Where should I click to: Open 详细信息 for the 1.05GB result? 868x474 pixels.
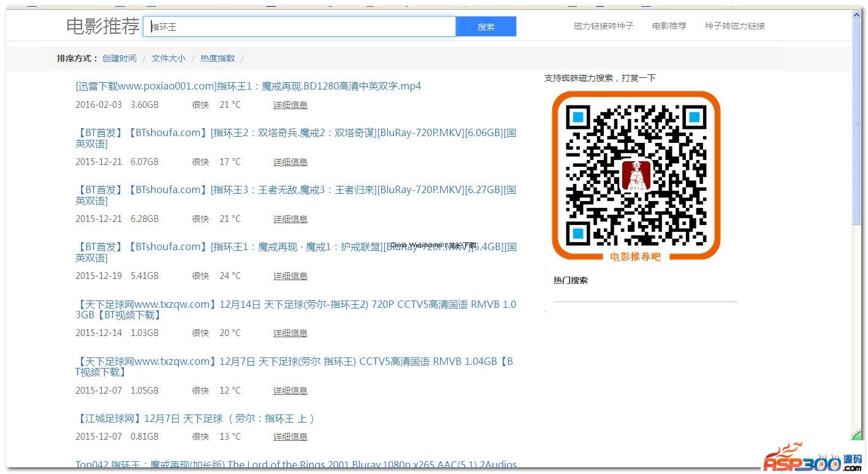pyautogui.click(x=291, y=391)
